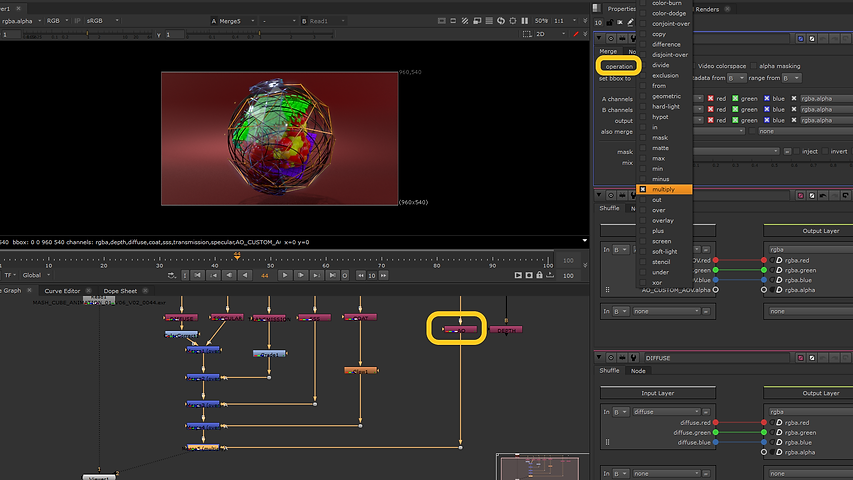Toggle A channels red checkbox
The height and width of the screenshot is (480, 853).
[x=710, y=99]
